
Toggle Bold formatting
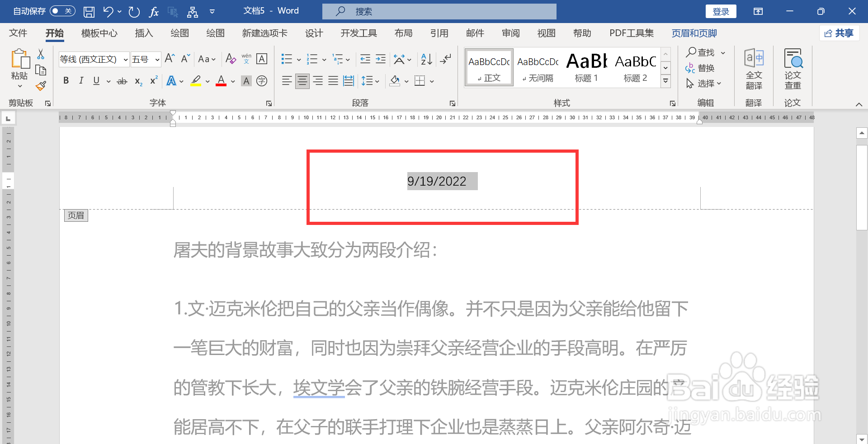(x=66, y=81)
